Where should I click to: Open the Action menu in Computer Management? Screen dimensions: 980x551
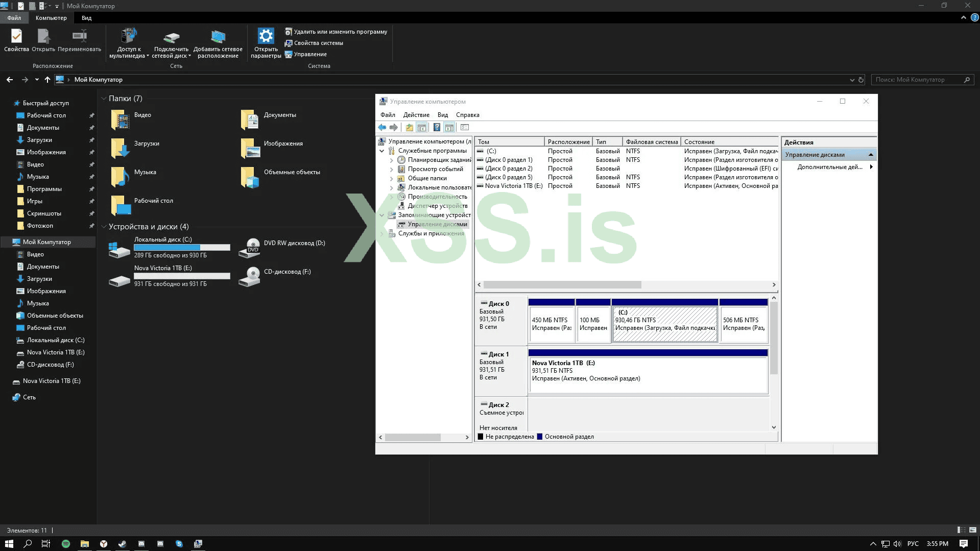coord(416,115)
